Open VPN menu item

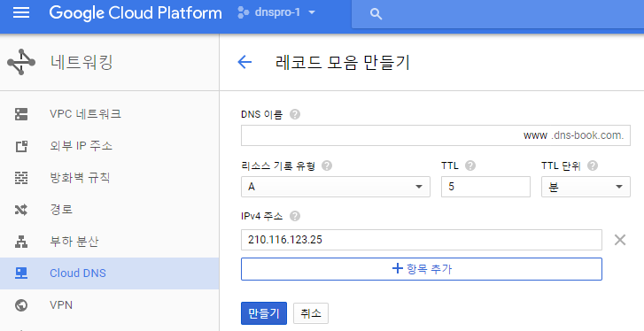point(109,305)
